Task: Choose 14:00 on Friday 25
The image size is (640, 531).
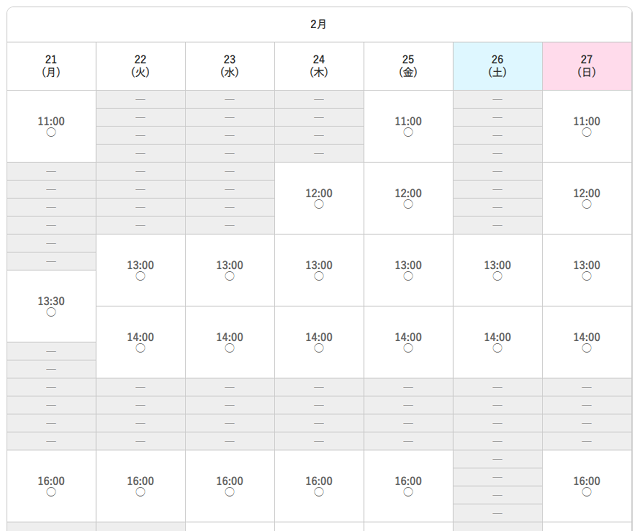Action: 408,342
